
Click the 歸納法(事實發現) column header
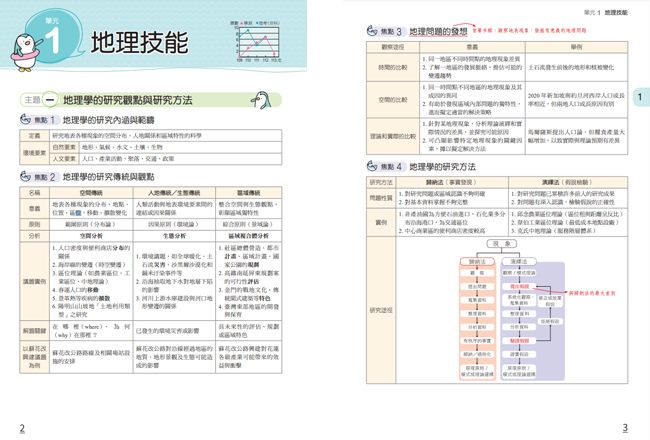click(452, 182)
